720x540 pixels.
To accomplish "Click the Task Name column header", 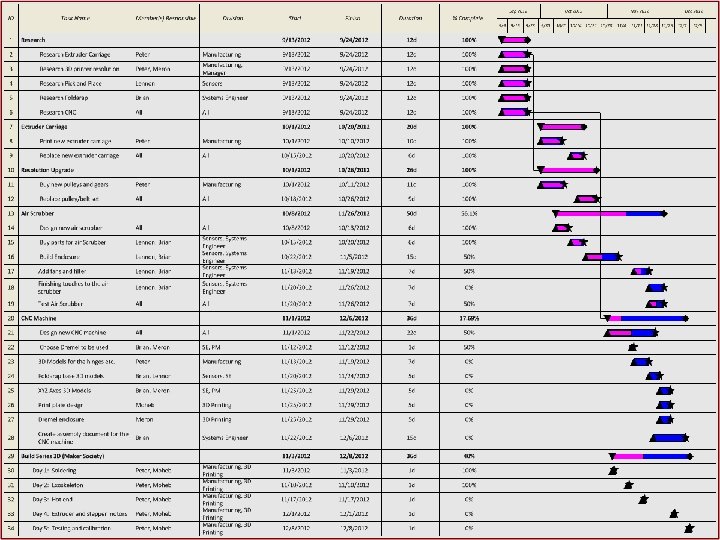I will coord(76,18).
